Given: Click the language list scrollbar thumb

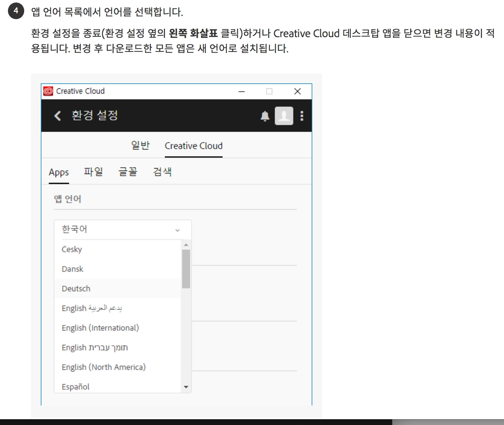Looking at the screenshot, I should coord(186,269).
